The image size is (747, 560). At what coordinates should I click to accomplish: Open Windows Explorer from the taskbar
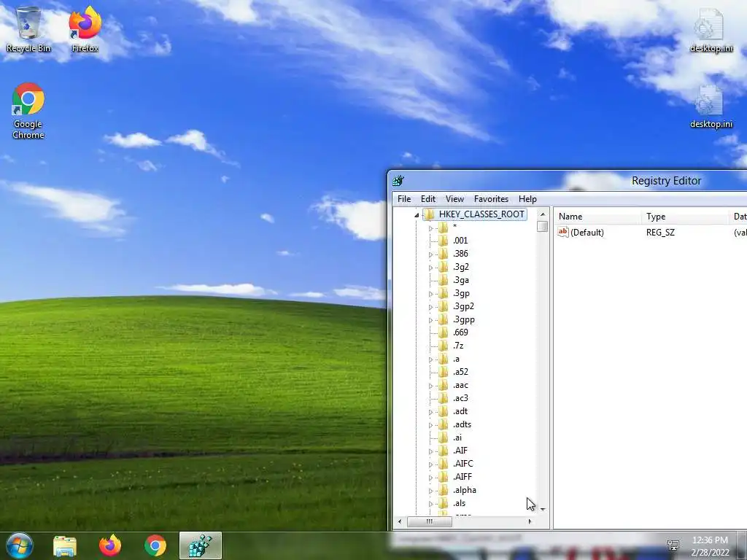tap(65, 545)
